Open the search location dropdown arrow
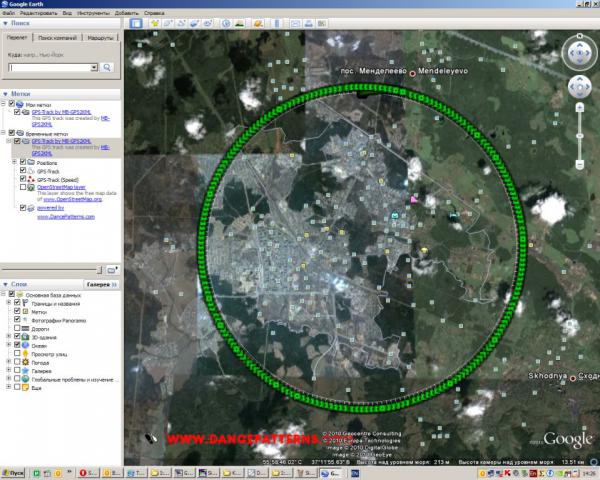The image size is (600, 480). tap(94, 68)
